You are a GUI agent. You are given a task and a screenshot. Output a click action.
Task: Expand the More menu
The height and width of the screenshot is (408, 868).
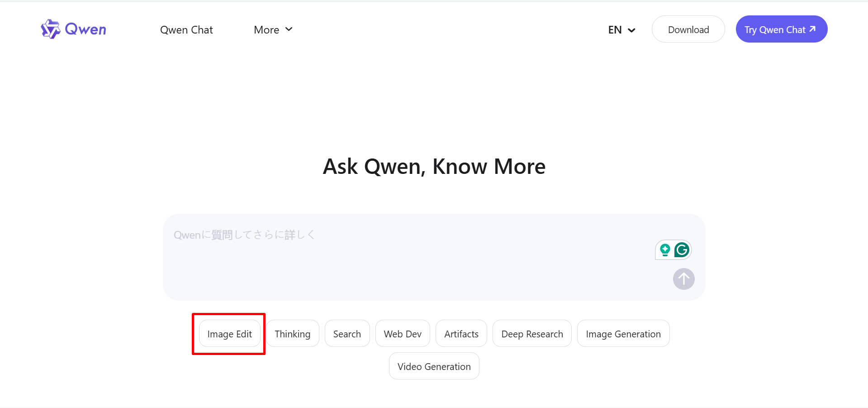tap(273, 30)
